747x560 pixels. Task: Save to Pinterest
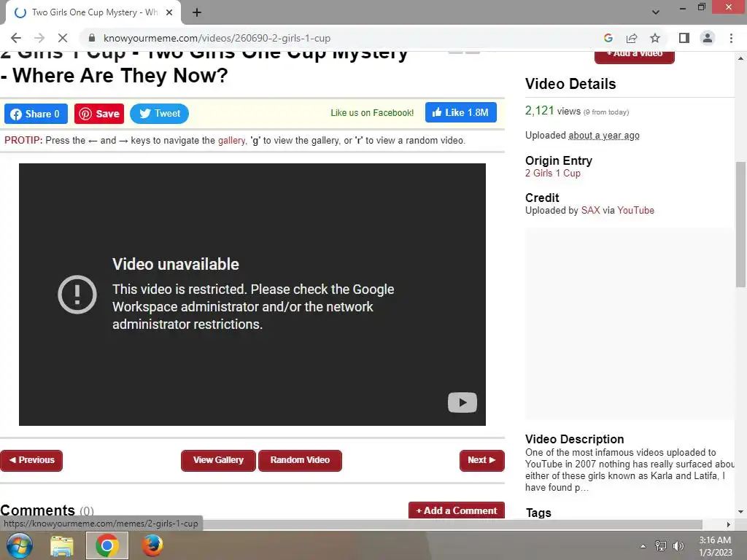coord(99,114)
